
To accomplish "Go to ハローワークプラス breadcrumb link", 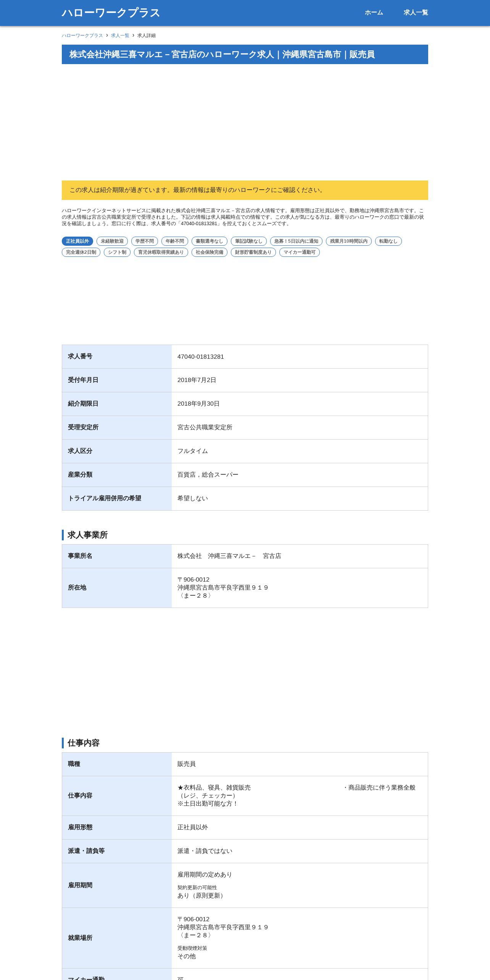I will (82, 35).
